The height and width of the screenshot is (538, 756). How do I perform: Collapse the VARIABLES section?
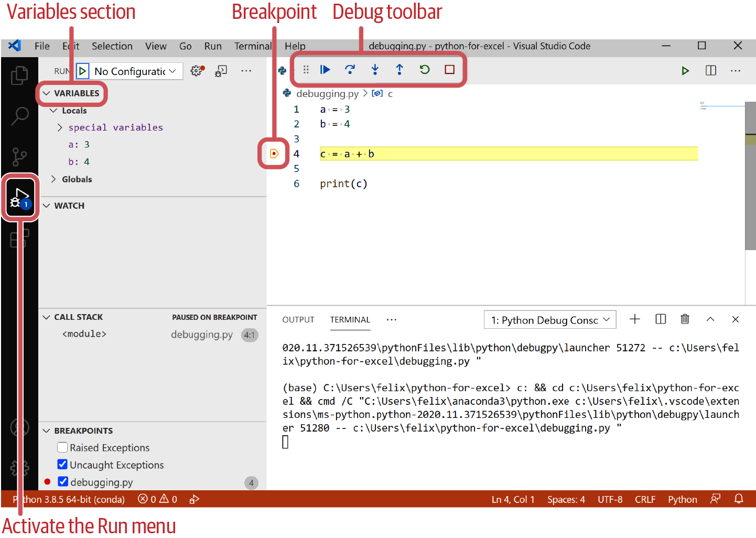47,93
